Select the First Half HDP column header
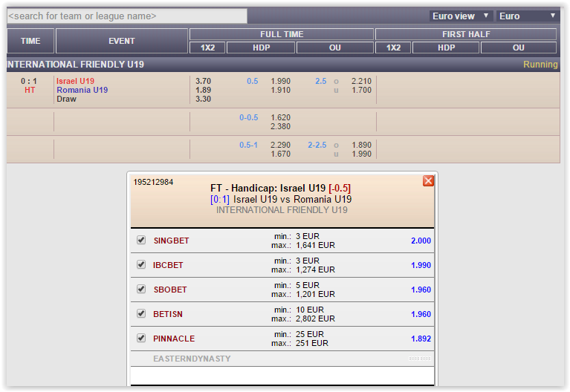This screenshot has height=392, width=570. [446, 48]
